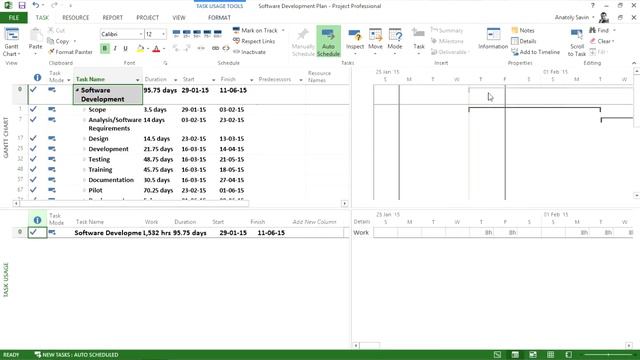
Task: Open the Gantt Chart view button
Action: pyautogui.click(x=11, y=42)
